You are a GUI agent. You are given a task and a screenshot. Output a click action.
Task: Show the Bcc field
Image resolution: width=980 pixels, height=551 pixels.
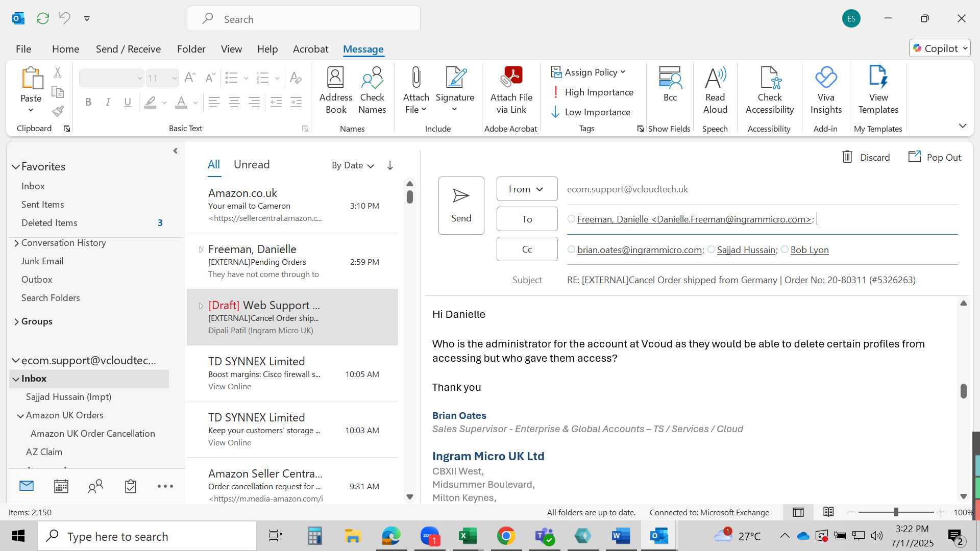point(670,85)
